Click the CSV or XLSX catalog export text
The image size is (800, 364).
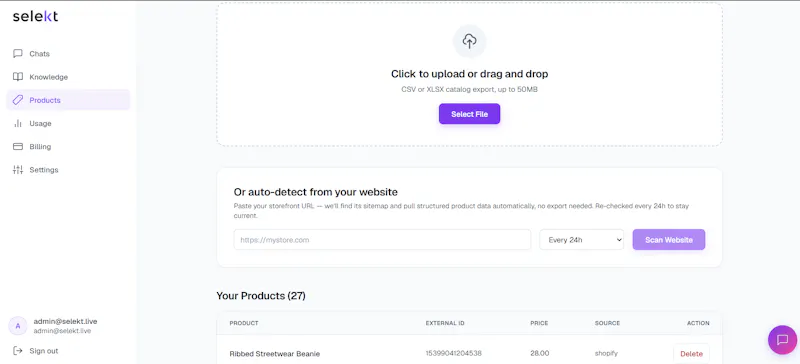469,89
